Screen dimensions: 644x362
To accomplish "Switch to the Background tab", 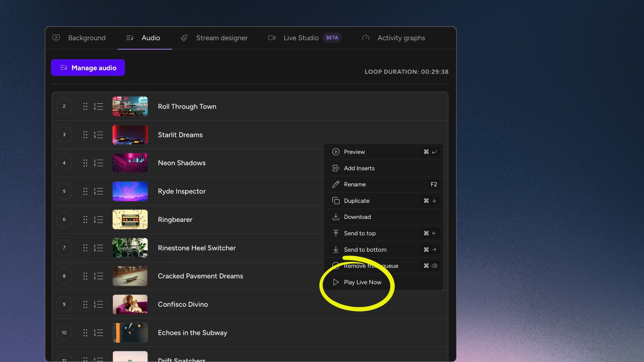I will pos(87,38).
